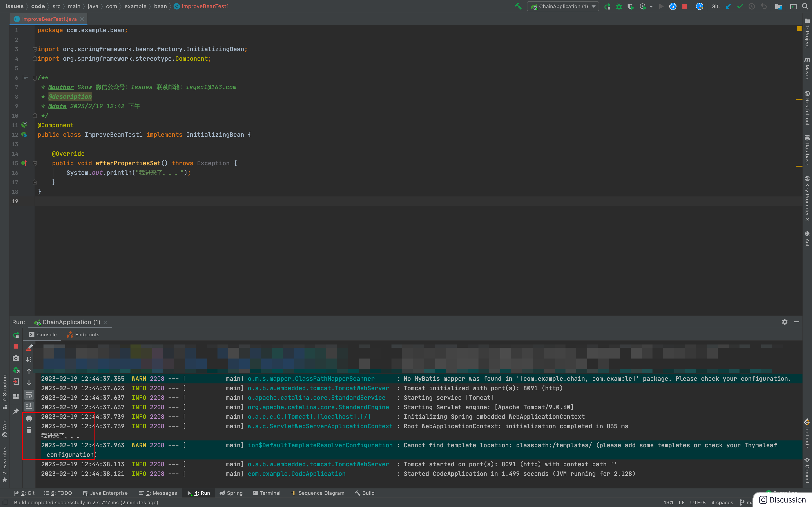Click the Debug bug icon in top toolbar

619,6
